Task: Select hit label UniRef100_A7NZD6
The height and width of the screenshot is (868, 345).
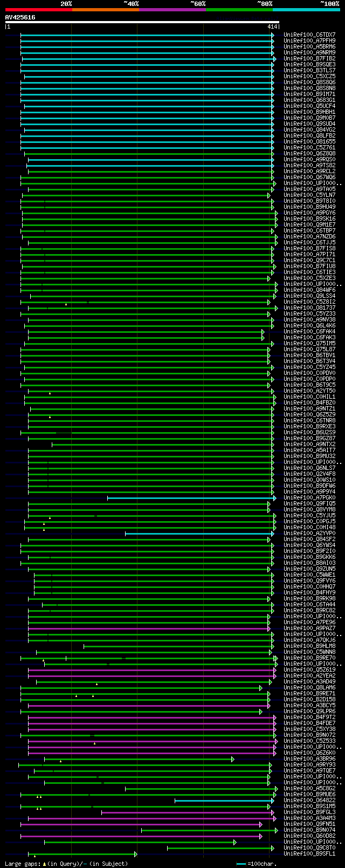Action: (309, 236)
